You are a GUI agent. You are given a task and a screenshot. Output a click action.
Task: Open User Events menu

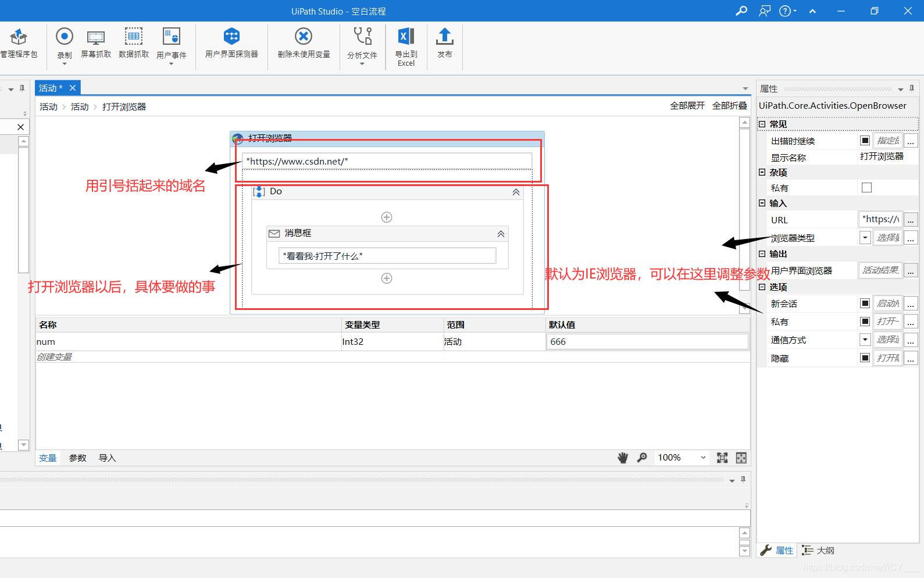(172, 45)
